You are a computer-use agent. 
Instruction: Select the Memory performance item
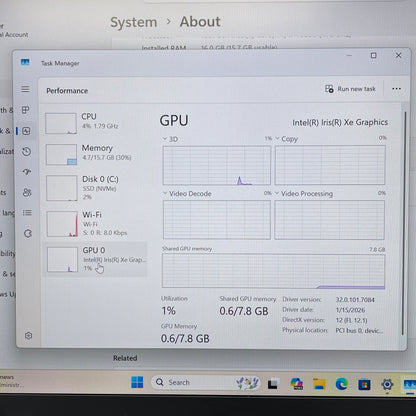(x=95, y=154)
